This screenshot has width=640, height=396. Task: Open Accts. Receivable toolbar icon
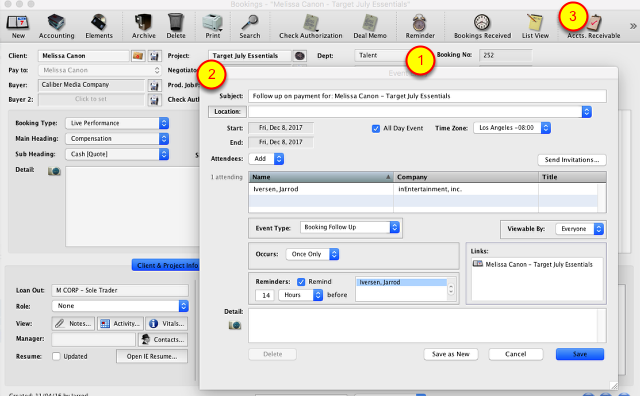(x=594, y=23)
